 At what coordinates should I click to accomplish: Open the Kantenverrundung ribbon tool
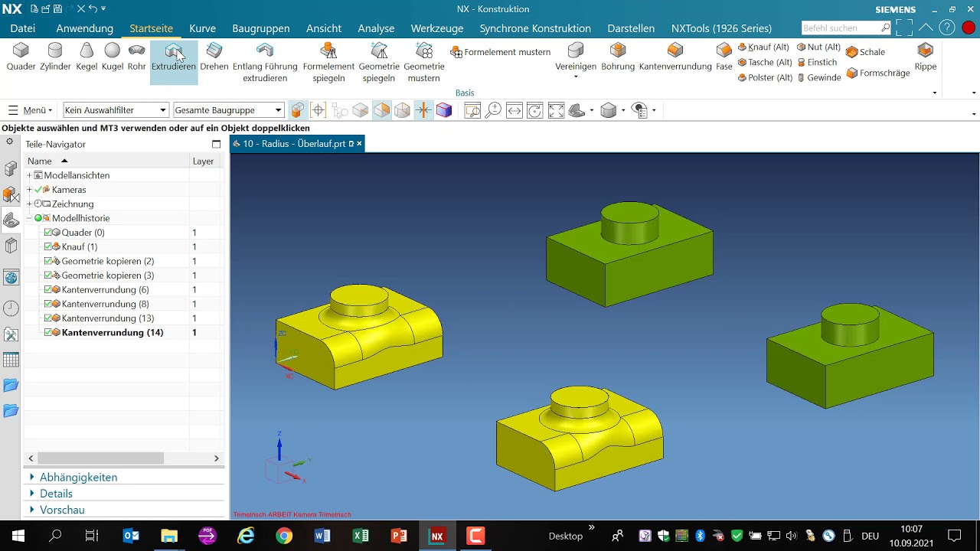click(x=675, y=57)
